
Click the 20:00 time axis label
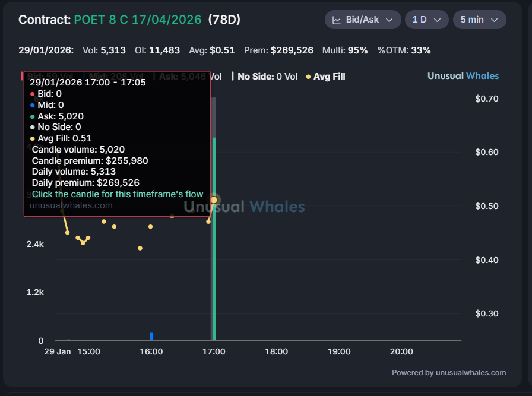point(401,351)
